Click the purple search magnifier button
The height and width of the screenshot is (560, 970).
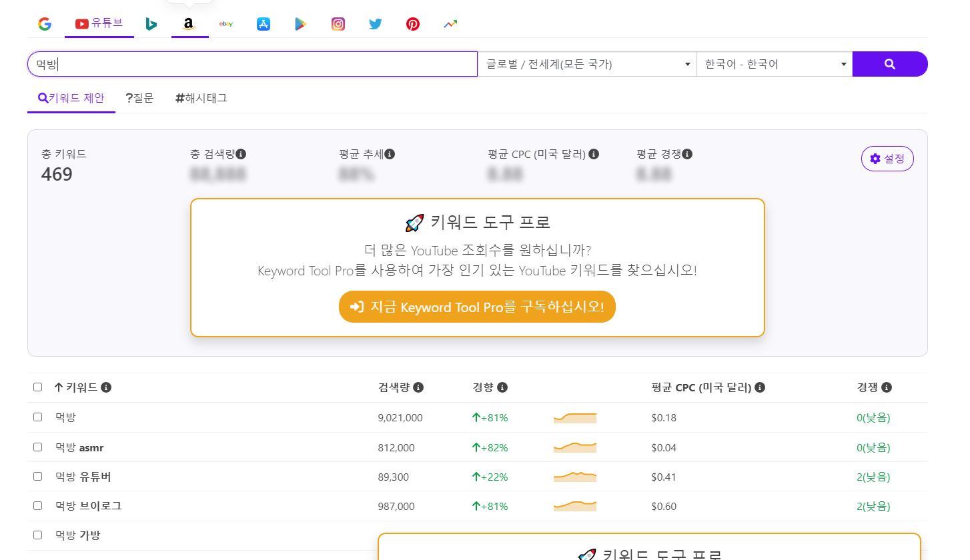(889, 64)
